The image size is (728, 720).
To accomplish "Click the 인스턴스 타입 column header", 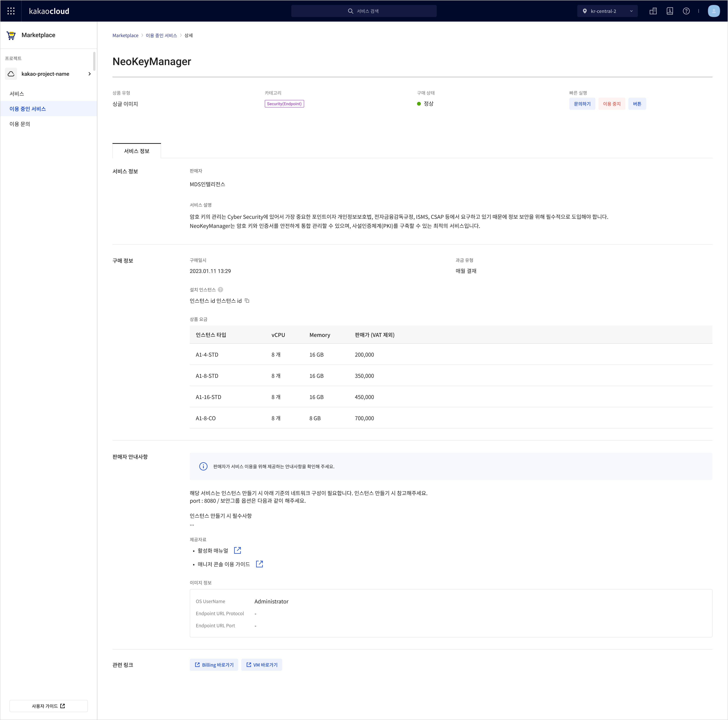I will pos(211,335).
